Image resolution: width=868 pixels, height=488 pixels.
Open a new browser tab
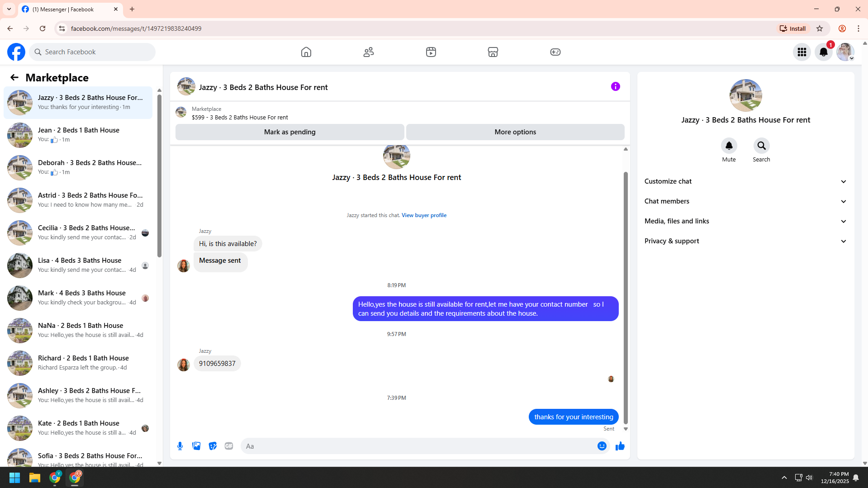point(132,9)
